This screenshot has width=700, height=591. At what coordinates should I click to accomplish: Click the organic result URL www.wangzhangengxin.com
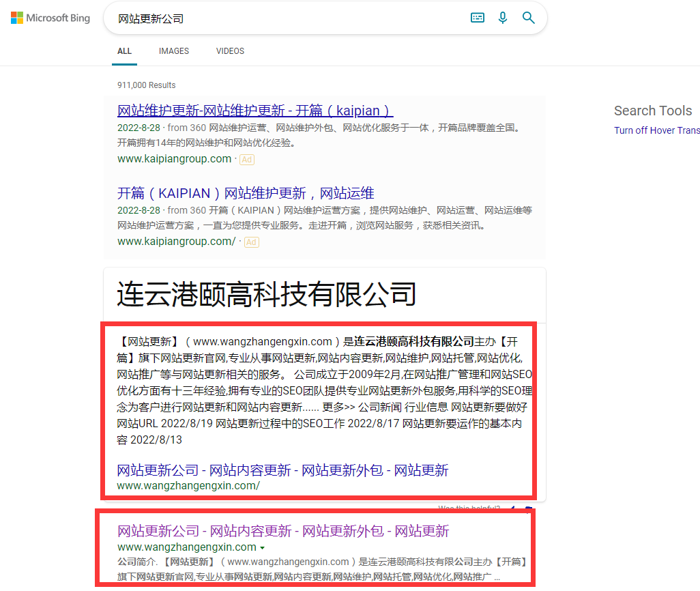(x=187, y=547)
